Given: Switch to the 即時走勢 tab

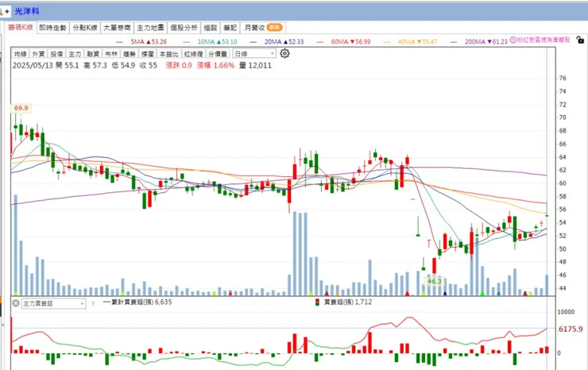Looking at the screenshot, I should 52,28.
